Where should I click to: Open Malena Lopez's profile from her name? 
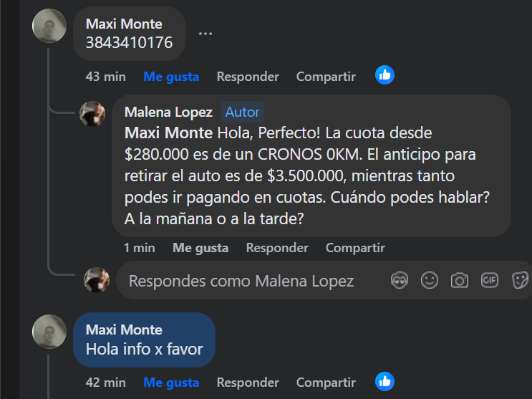(168, 112)
